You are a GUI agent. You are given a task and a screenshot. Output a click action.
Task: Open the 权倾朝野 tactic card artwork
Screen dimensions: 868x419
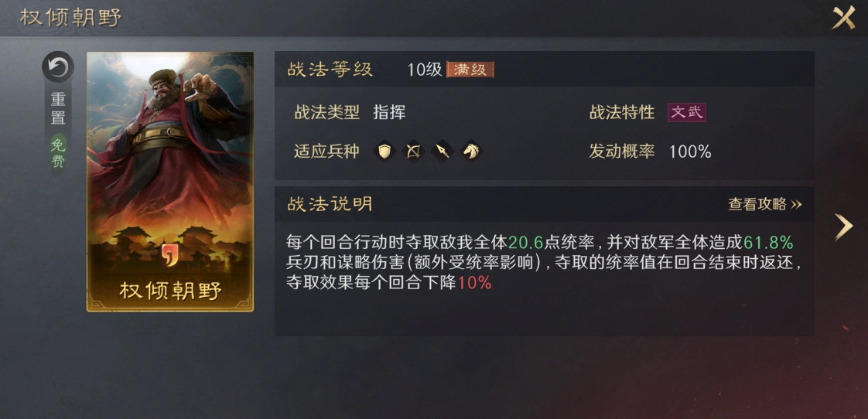tap(170, 182)
